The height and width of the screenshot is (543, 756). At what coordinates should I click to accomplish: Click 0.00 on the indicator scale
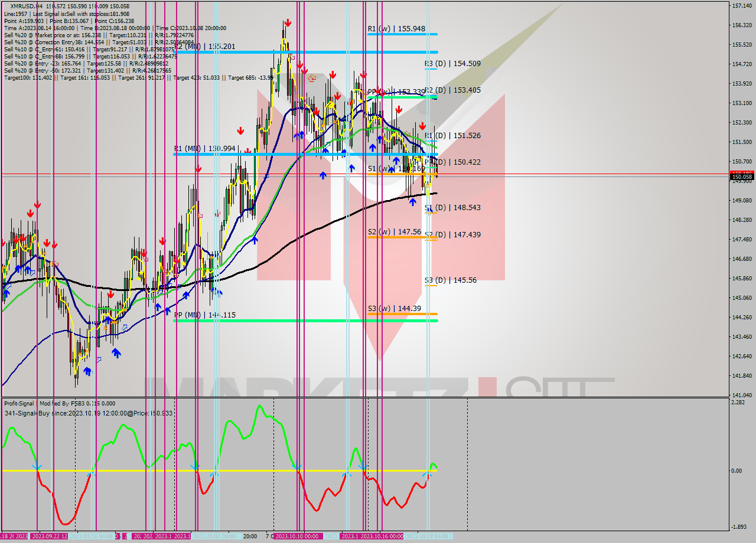click(x=737, y=471)
